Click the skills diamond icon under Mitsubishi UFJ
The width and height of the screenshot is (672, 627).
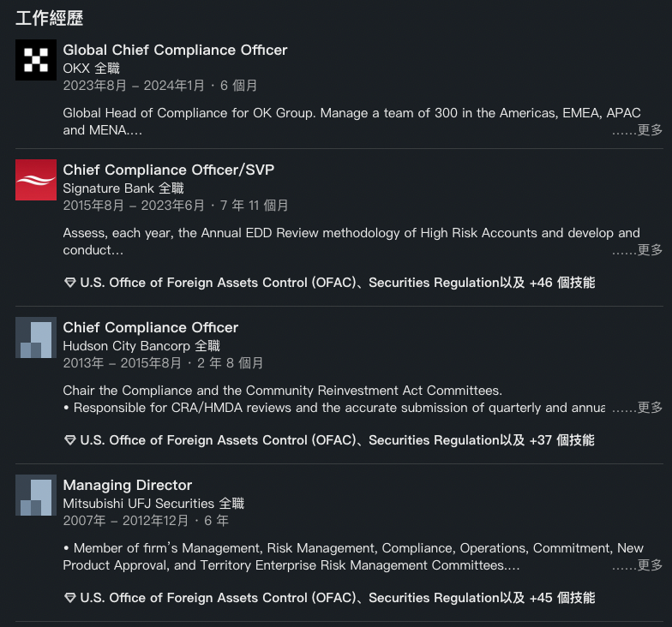point(70,598)
